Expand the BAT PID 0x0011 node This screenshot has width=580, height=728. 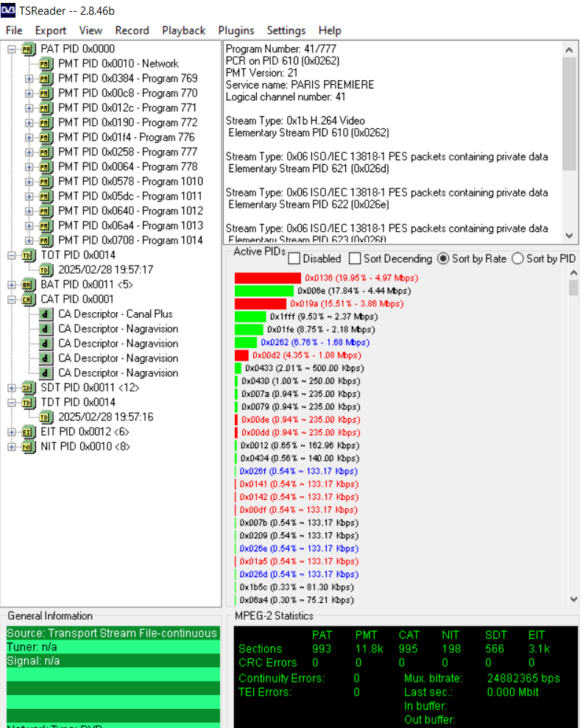pyautogui.click(x=12, y=285)
